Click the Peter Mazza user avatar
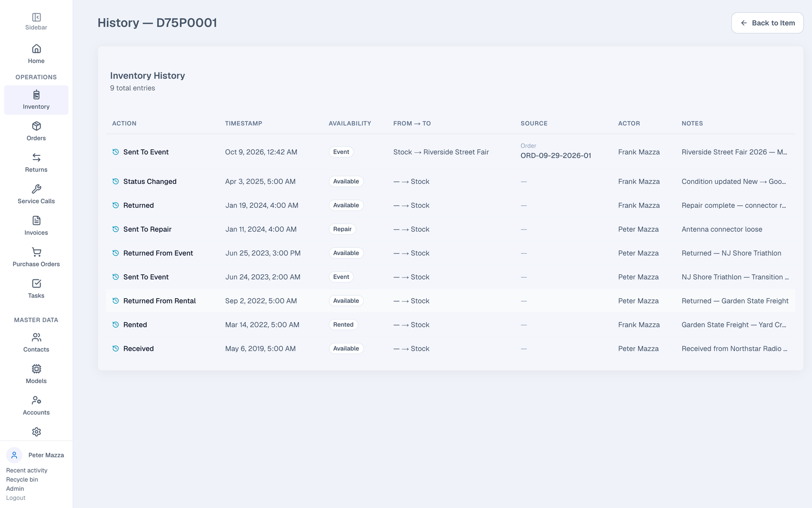This screenshot has height=508, width=812. click(x=14, y=455)
